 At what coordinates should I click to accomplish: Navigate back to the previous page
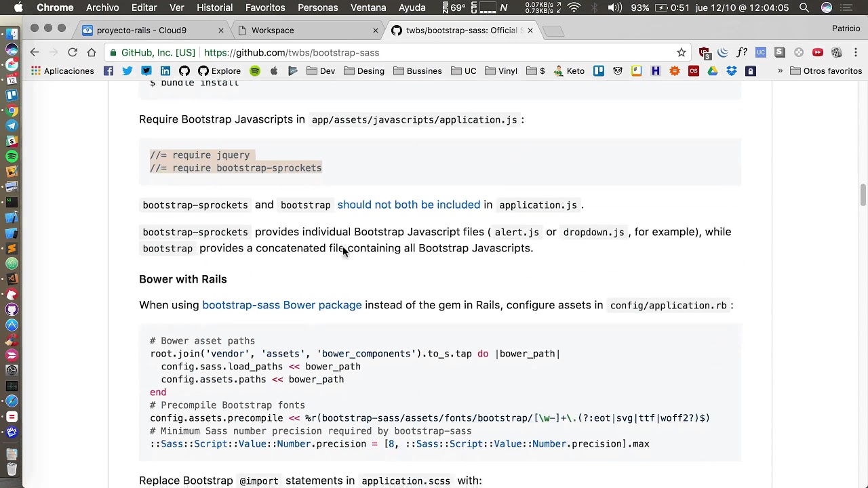click(35, 53)
